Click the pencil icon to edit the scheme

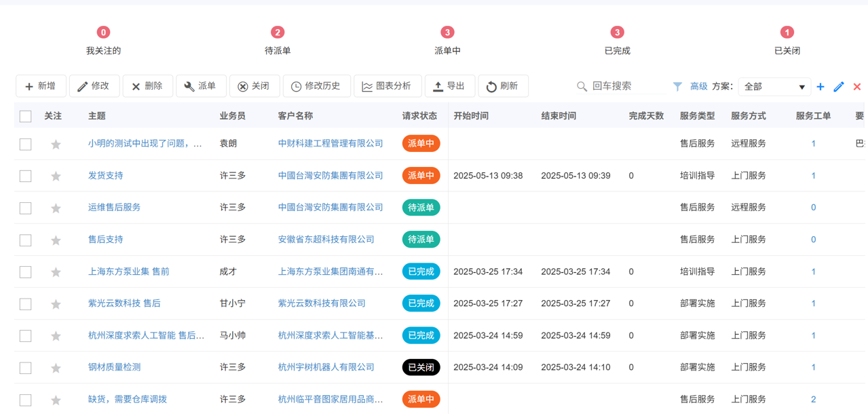pos(838,86)
